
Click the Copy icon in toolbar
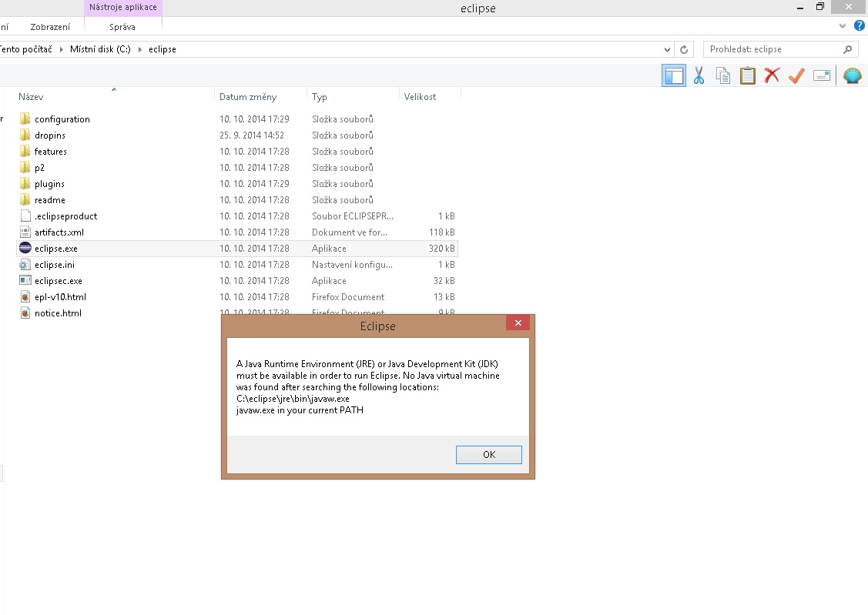click(723, 75)
